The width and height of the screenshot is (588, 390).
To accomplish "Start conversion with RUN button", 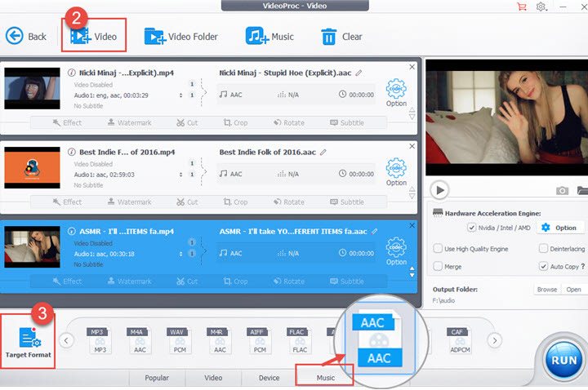I will coord(563,360).
